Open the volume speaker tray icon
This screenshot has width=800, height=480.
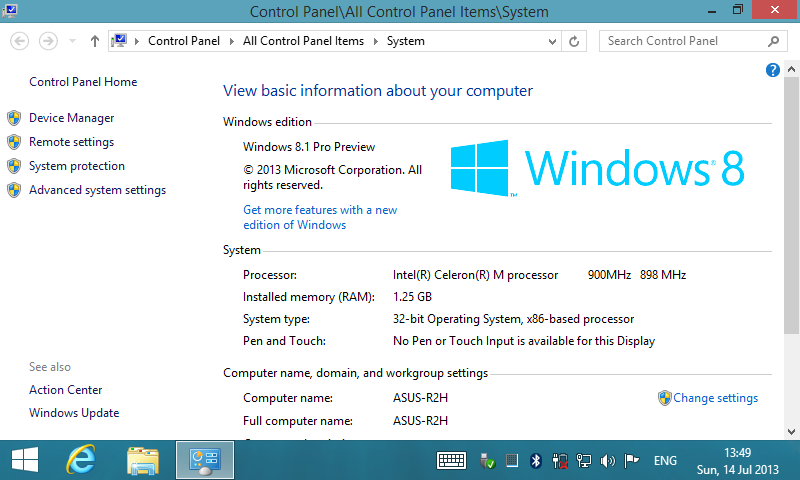tap(607, 461)
